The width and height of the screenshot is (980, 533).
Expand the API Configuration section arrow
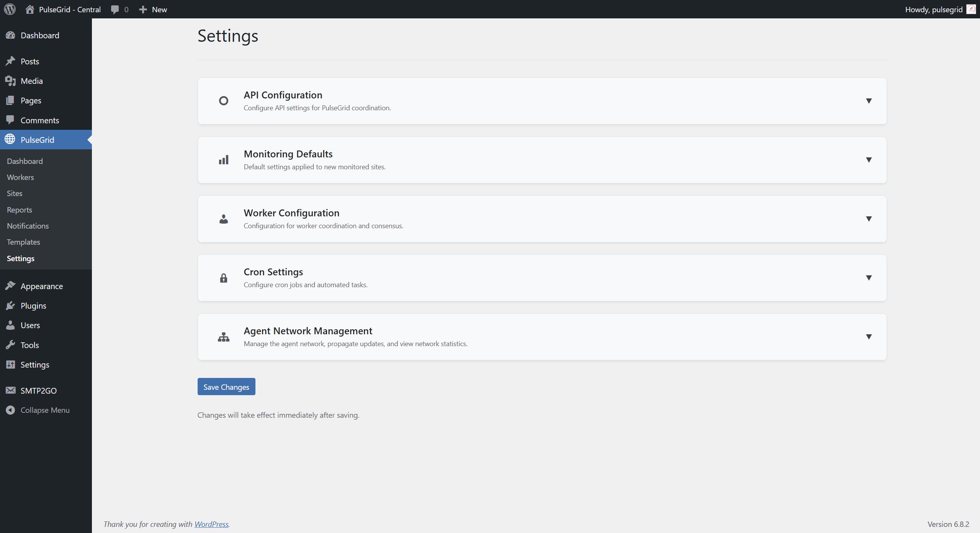coord(869,101)
